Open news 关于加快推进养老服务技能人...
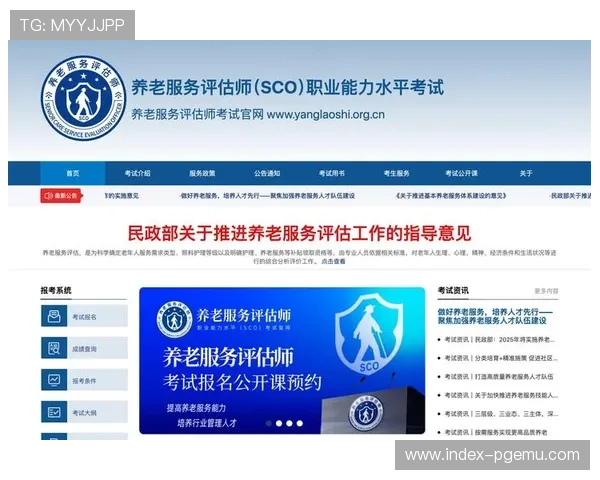The image size is (600, 480). [x=501, y=395]
